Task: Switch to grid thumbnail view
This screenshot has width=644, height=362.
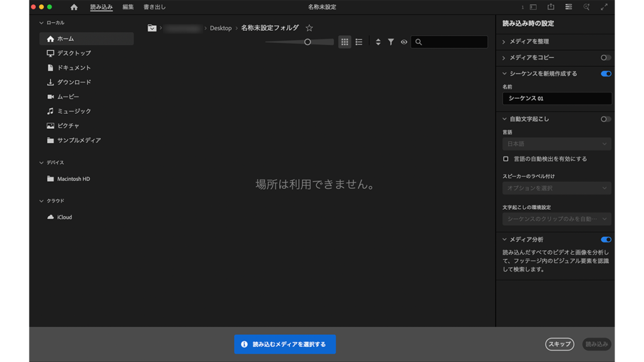Action: pos(345,42)
